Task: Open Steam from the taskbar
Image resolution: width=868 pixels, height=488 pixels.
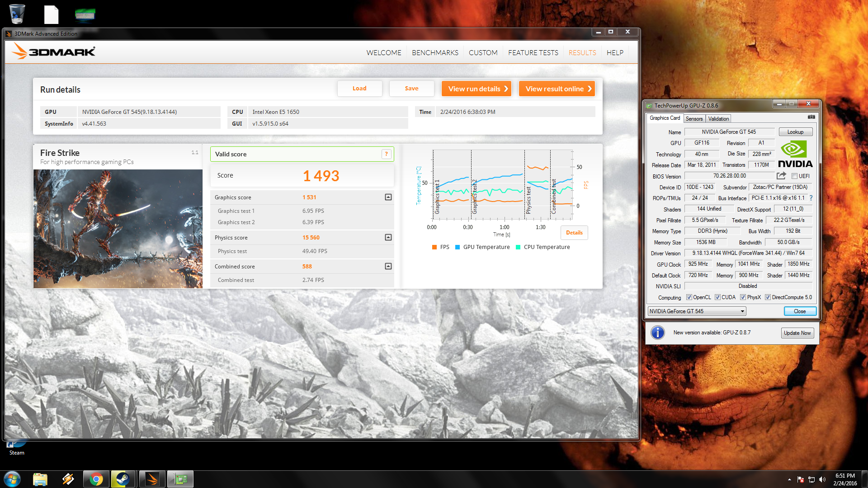Action: coord(122,479)
